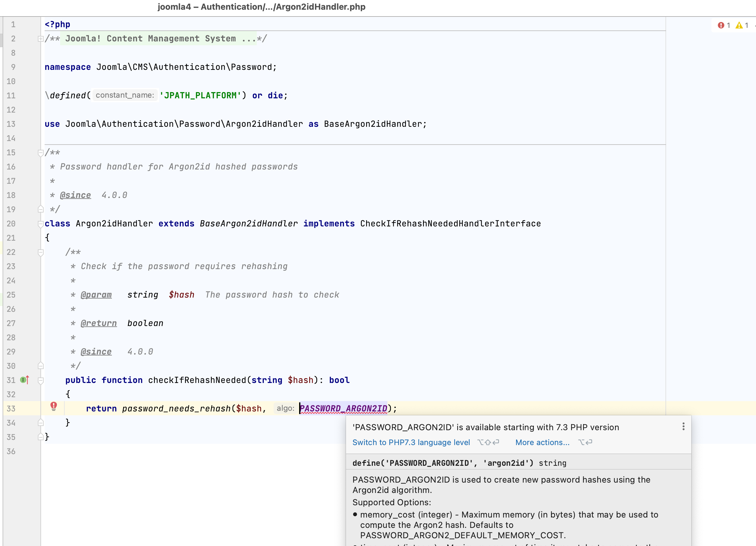
Task: Click the 'More actions...' link in popup
Action: (542, 442)
